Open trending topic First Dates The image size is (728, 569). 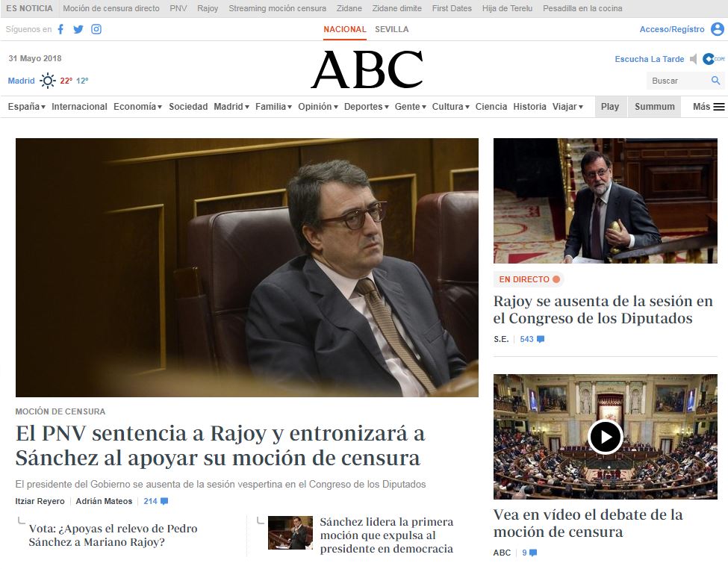[452, 8]
